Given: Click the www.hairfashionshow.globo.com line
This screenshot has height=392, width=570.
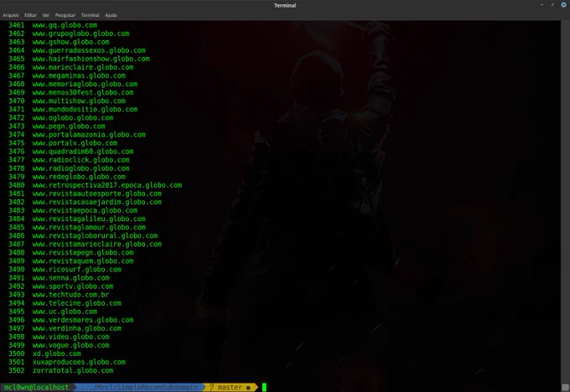Looking at the screenshot, I should click(x=91, y=59).
